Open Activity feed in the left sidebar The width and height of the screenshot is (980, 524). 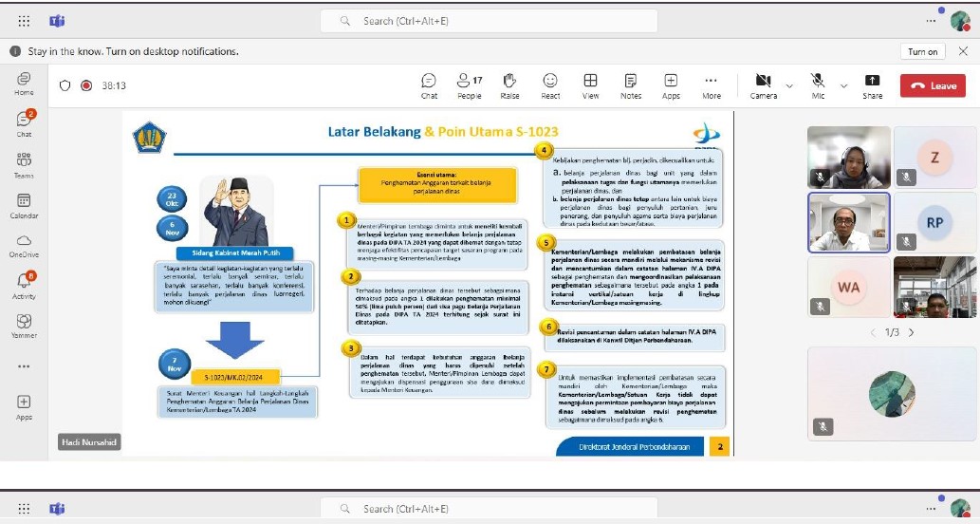coord(24,286)
